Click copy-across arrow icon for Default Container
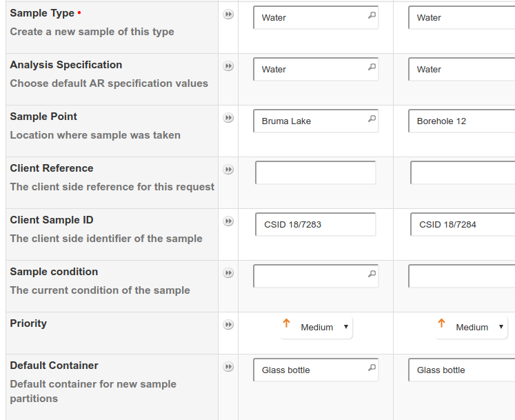 pos(228,367)
